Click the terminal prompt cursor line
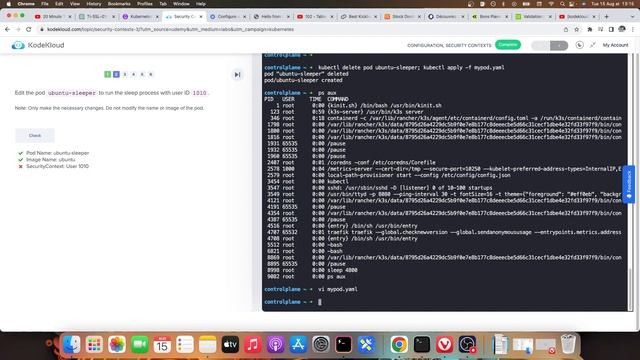640x360 pixels. [x=320, y=302]
